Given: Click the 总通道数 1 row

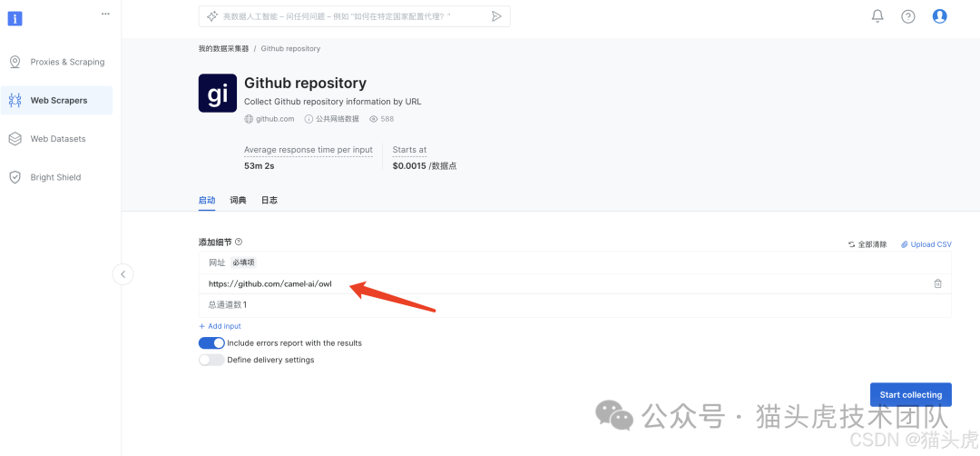Looking at the screenshot, I should 575,305.
